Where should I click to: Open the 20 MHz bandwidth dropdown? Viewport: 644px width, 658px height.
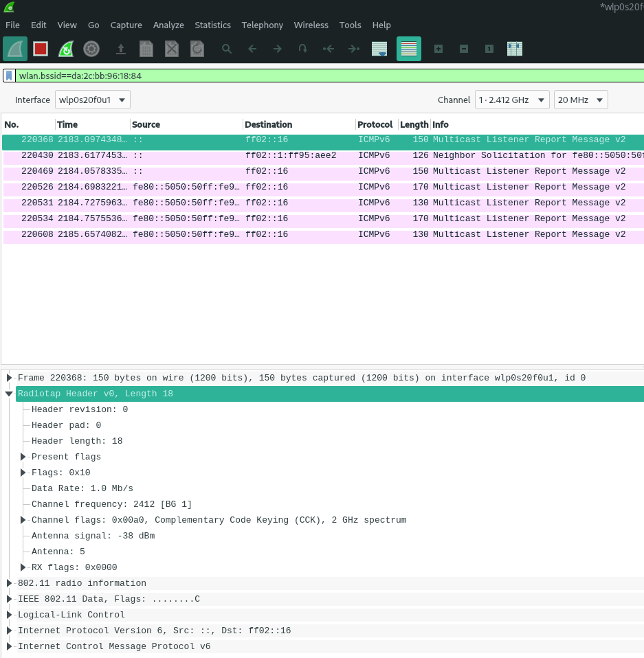pos(581,99)
